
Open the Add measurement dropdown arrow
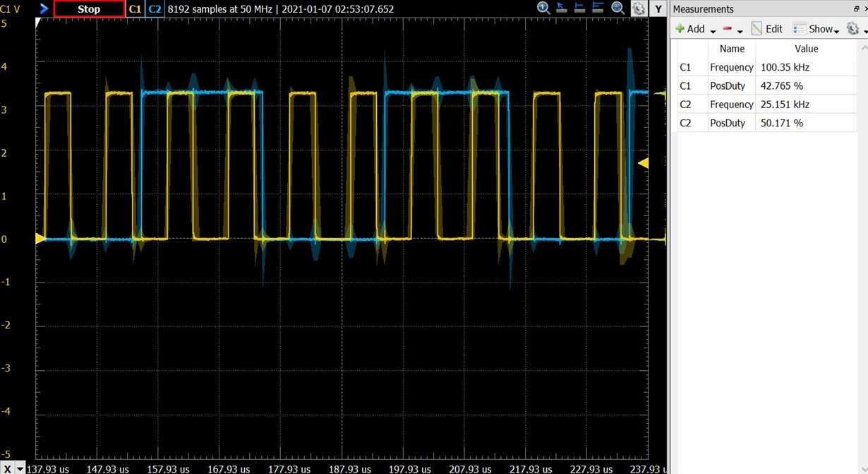(x=713, y=31)
